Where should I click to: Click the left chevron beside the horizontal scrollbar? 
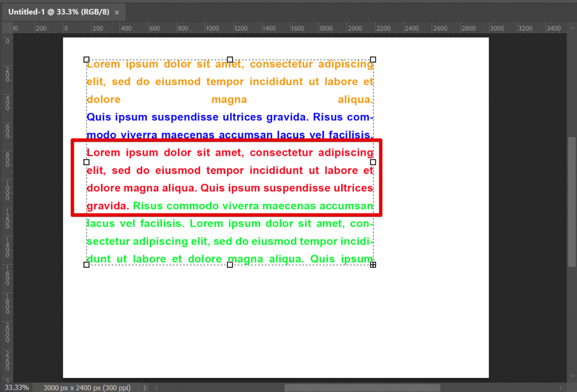pyautogui.click(x=156, y=387)
